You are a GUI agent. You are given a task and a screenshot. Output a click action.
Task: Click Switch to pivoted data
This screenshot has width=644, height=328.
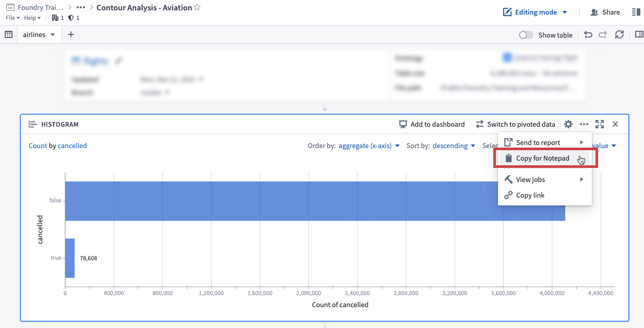point(515,124)
